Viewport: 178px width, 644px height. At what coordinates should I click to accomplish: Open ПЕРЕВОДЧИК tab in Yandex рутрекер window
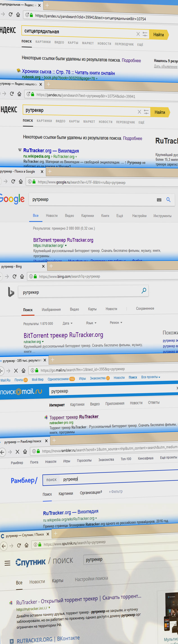[125, 122]
